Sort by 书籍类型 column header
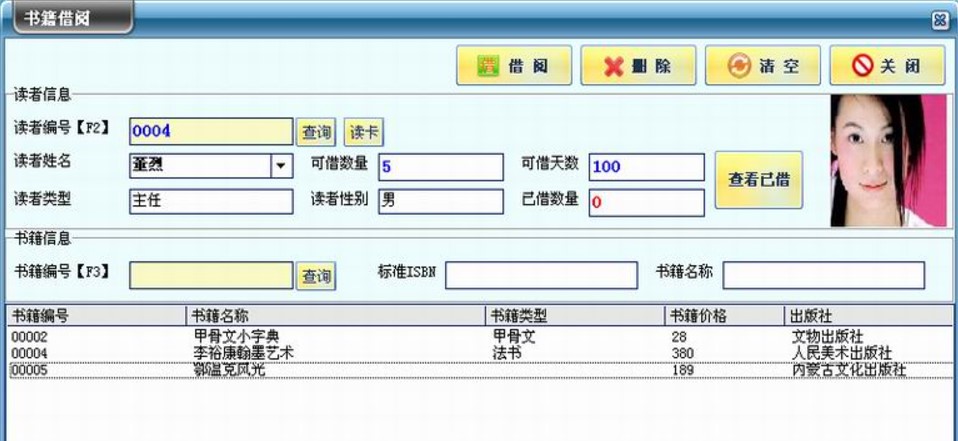The height and width of the screenshot is (441, 958). point(576,316)
